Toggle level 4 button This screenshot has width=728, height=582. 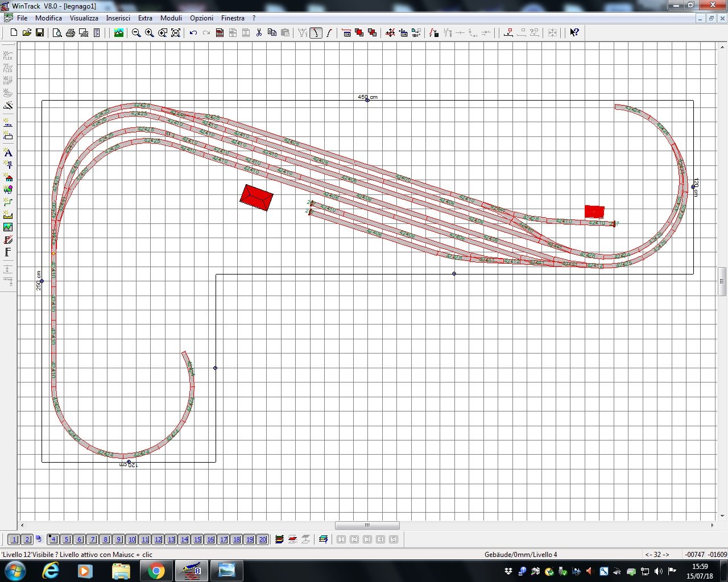(53, 539)
